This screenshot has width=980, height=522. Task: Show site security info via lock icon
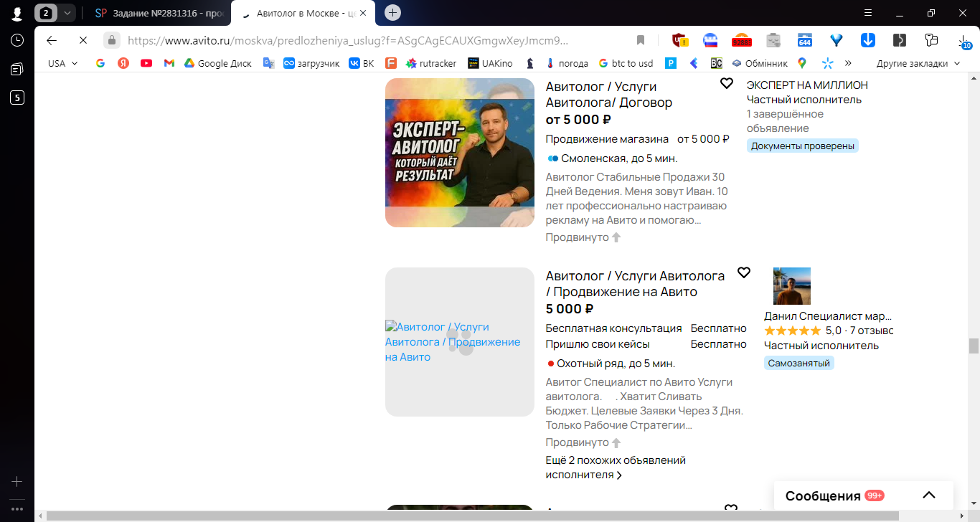pos(111,40)
